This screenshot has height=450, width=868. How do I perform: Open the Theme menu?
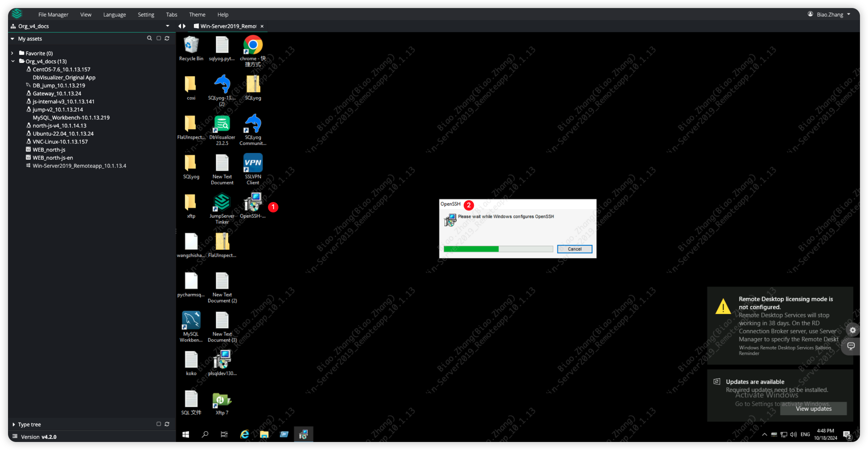tap(197, 15)
